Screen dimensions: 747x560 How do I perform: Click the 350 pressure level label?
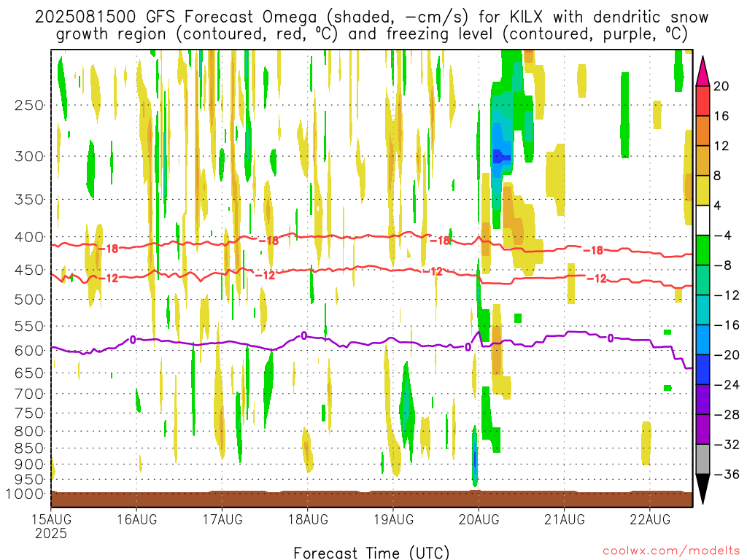coord(29,200)
